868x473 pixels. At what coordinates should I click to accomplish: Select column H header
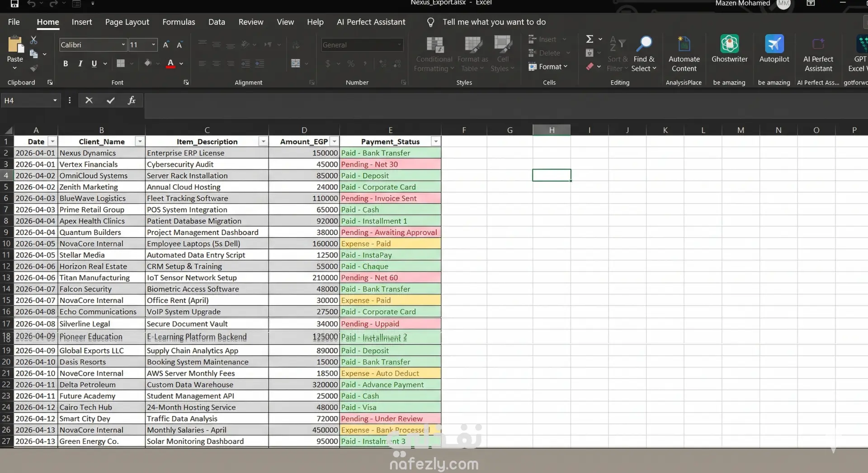[x=552, y=130]
